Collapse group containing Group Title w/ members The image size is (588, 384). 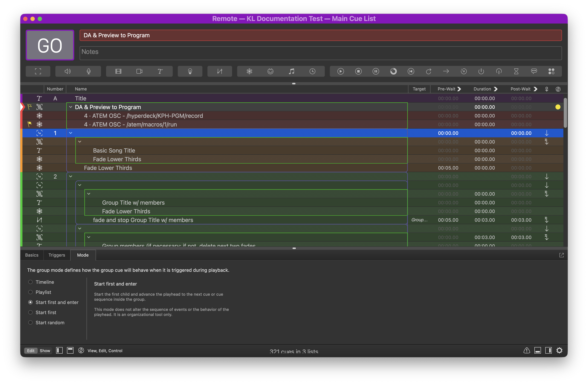[89, 194]
